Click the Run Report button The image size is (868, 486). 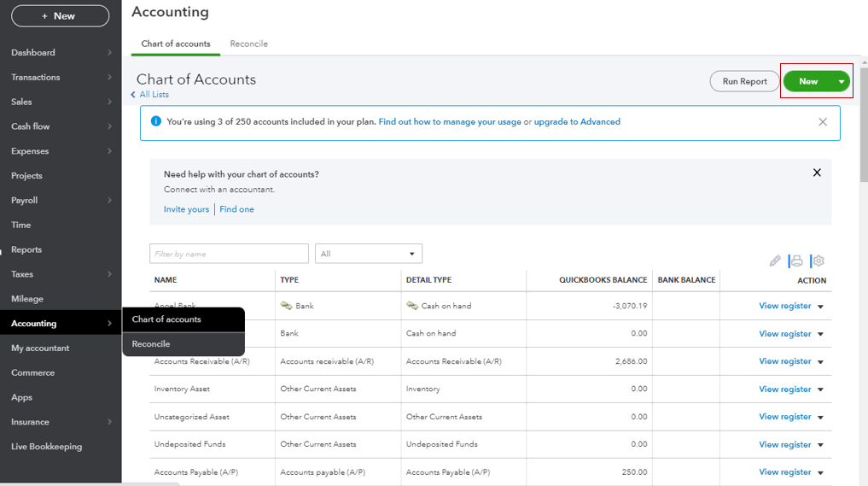(x=744, y=82)
